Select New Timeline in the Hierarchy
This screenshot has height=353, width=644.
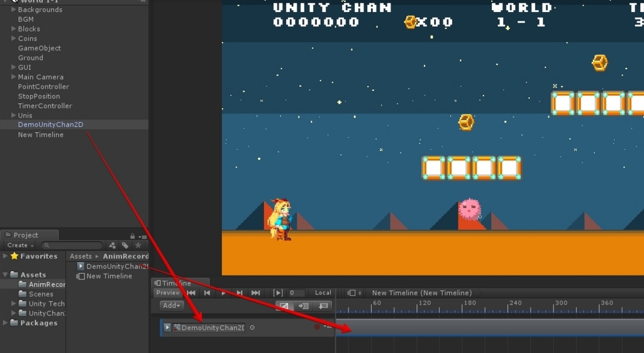pyautogui.click(x=41, y=135)
